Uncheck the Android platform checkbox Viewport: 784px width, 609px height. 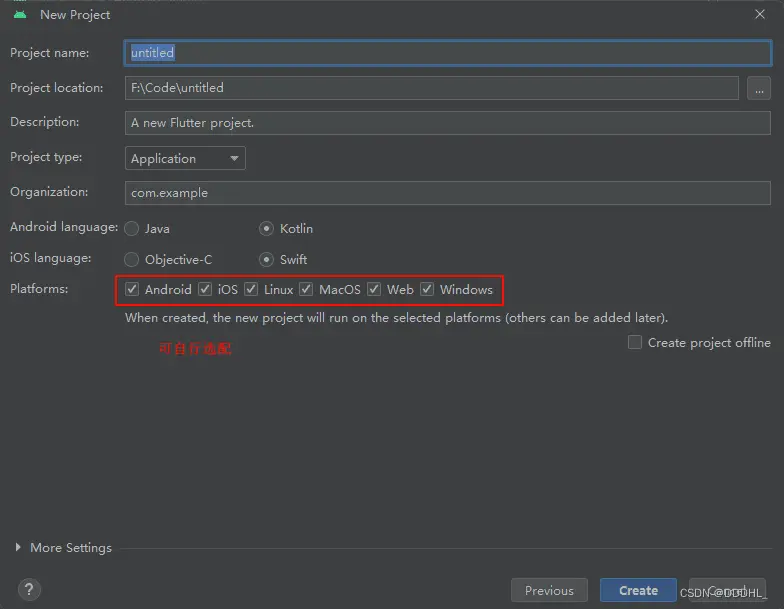coord(132,290)
